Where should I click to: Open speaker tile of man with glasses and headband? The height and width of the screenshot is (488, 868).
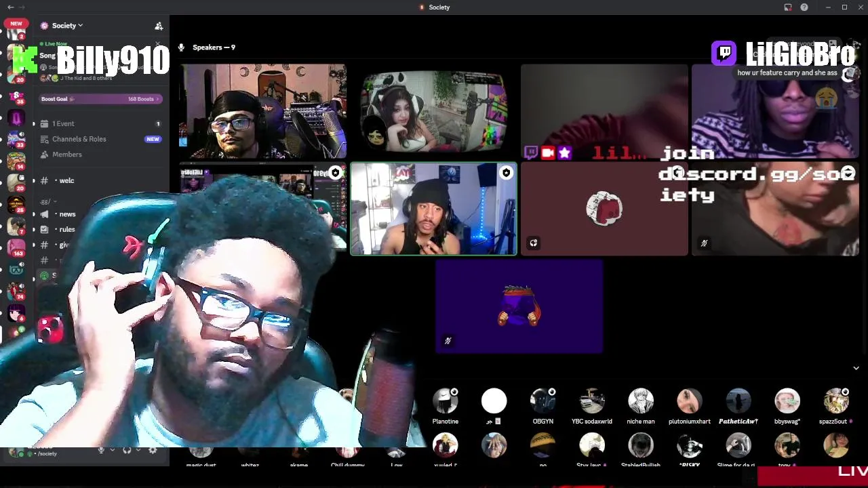263,112
